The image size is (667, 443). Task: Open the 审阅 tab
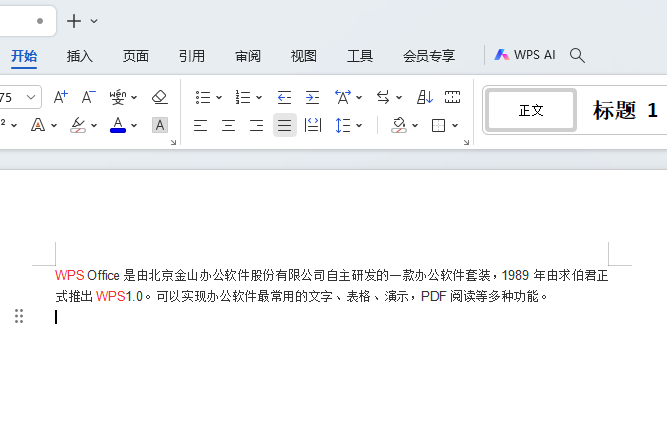tap(248, 56)
